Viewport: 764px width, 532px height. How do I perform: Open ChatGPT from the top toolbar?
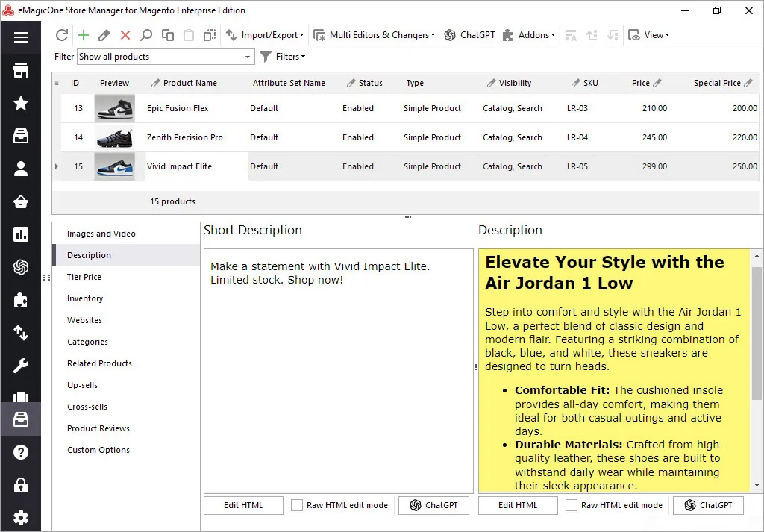[x=470, y=35]
